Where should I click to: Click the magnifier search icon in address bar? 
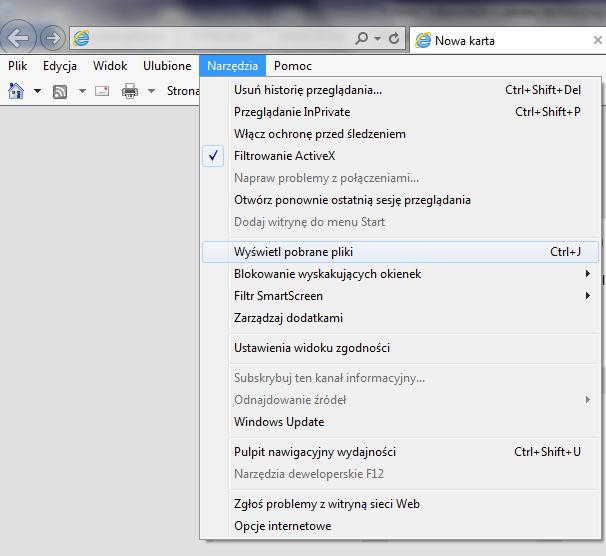point(362,38)
